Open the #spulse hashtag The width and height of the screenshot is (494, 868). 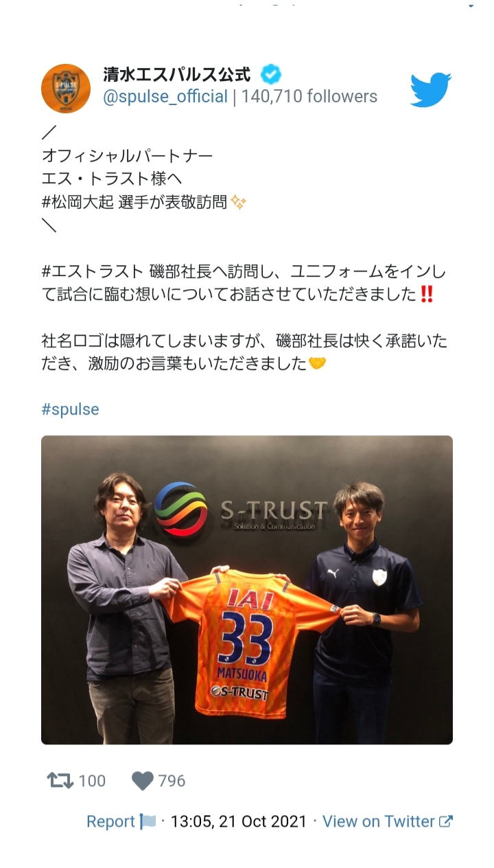(x=70, y=409)
